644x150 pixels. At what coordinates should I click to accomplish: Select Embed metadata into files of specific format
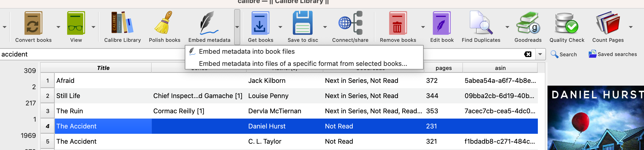coord(303,64)
